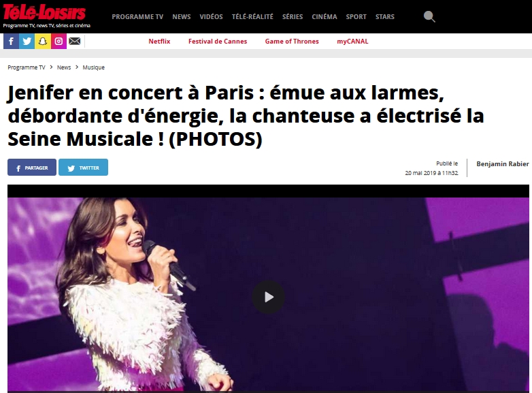532x393 pixels.
Task: Click the Musique breadcrumb link
Action: 94,67
